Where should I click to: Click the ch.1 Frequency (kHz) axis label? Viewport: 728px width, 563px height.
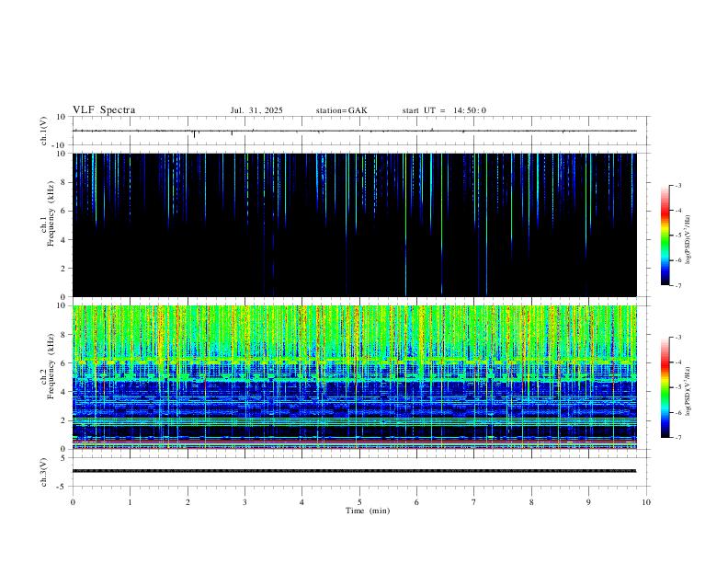pyautogui.click(x=48, y=213)
